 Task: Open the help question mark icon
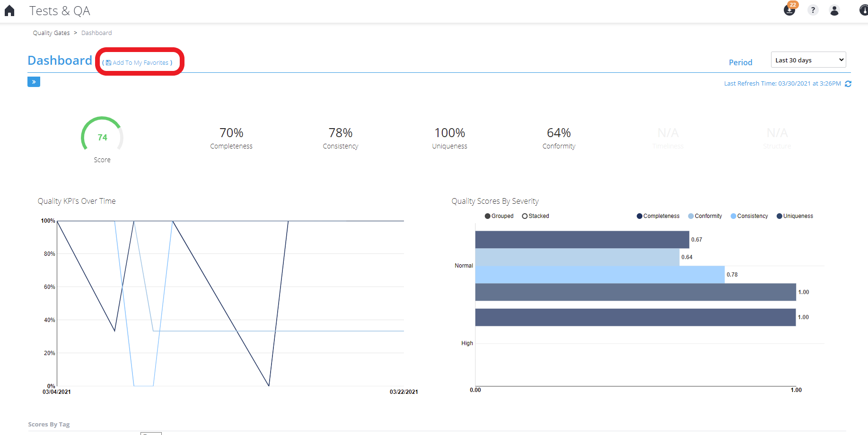click(x=813, y=10)
